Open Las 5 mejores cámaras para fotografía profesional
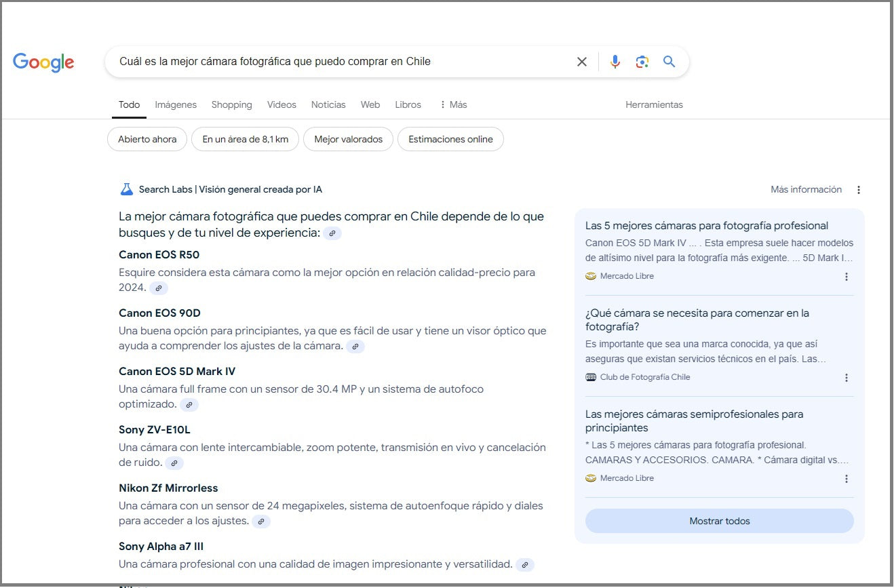This screenshot has width=894, height=588. click(x=707, y=226)
